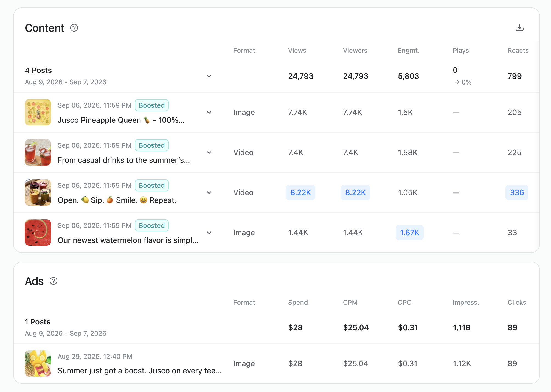Download the Content report
This screenshot has height=392, width=551.
pyautogui.click(x=519, y=28)
